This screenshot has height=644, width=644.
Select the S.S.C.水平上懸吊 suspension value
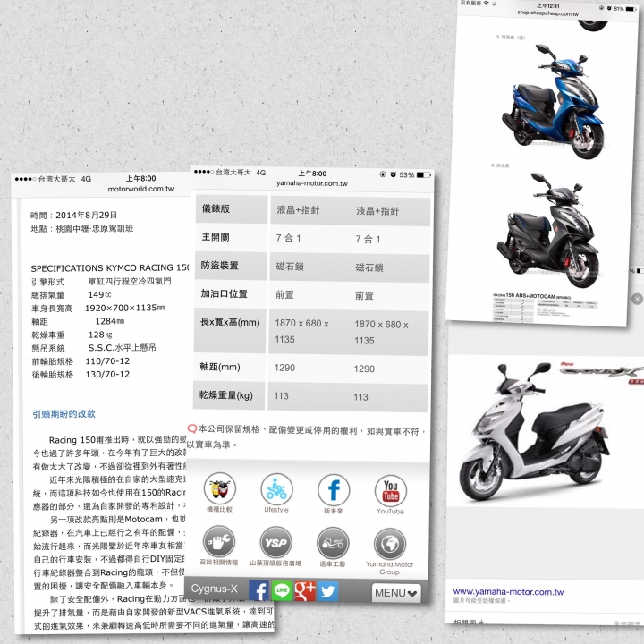pos(123,347)
